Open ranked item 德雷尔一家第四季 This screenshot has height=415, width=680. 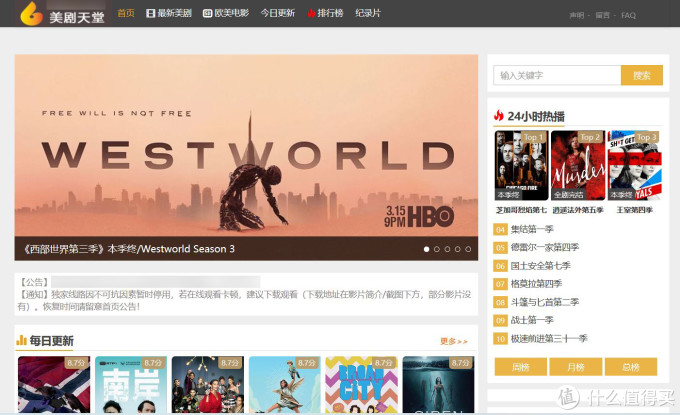(x=545, y=247)
